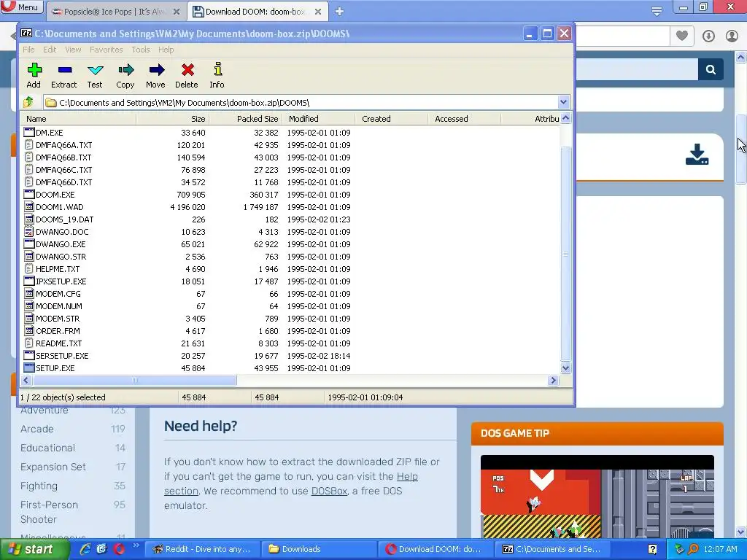Sort file list by Size column
Screen dimensions: 747x560
[x=172, y=119]
